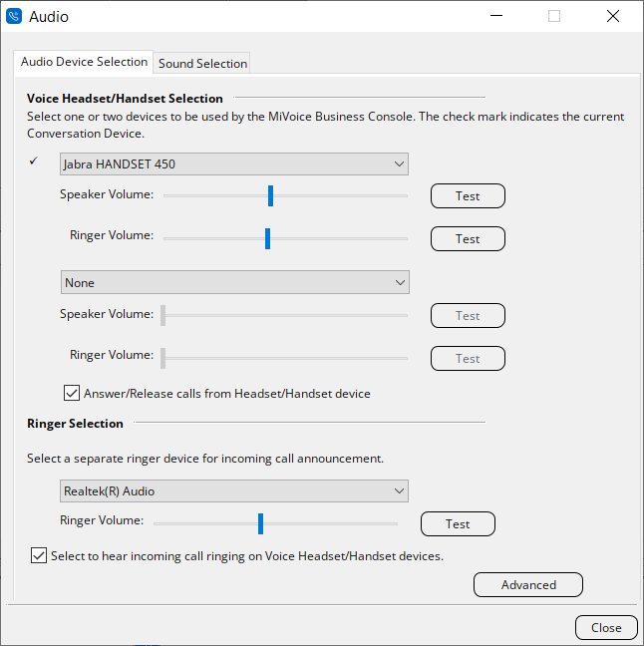Toggle Answer/Release calls from Headset/Handset checkbox
The height and width of the screenshot is (646, 644).
click(x=72, y=394)
